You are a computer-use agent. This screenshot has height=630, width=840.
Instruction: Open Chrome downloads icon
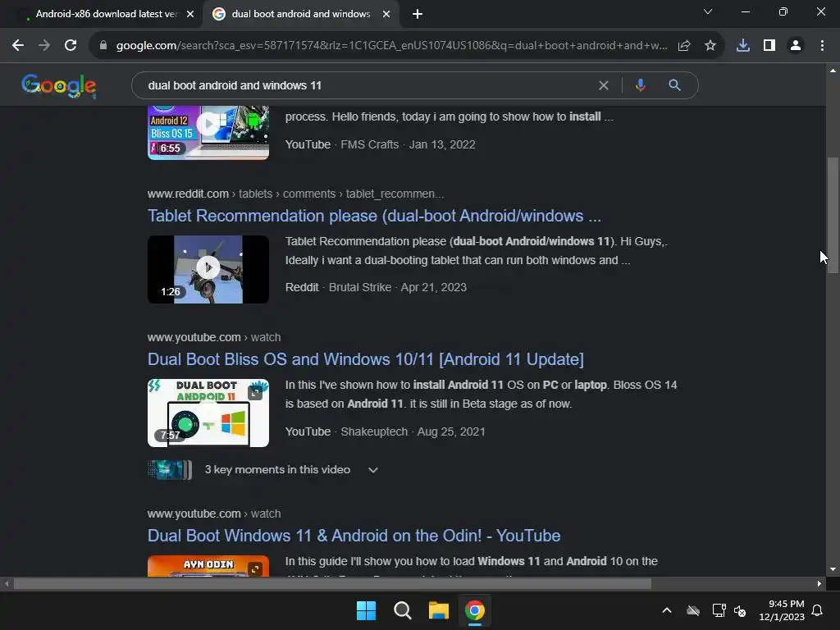coord(743,46)
